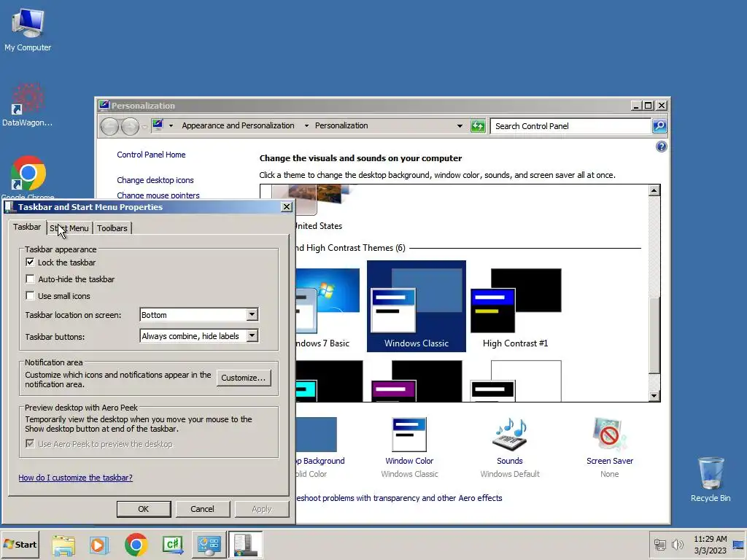Click Cancel in Taskbar Properties

coord(203,509)
